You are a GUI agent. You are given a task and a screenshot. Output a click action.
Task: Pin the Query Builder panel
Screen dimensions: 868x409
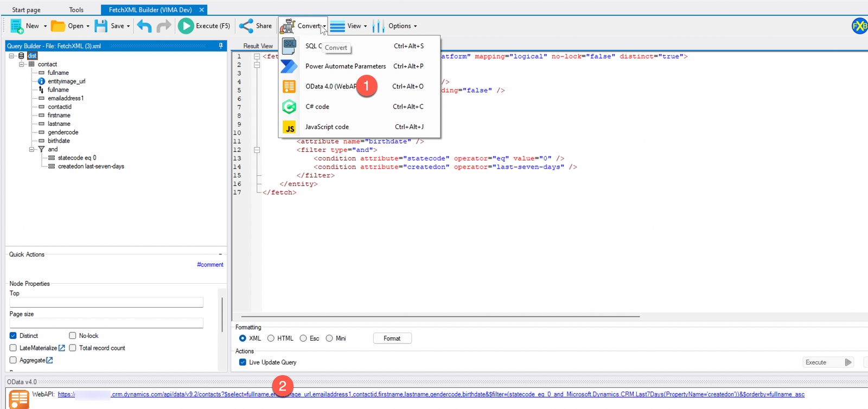pyautogui.click(x=221, y=46)
